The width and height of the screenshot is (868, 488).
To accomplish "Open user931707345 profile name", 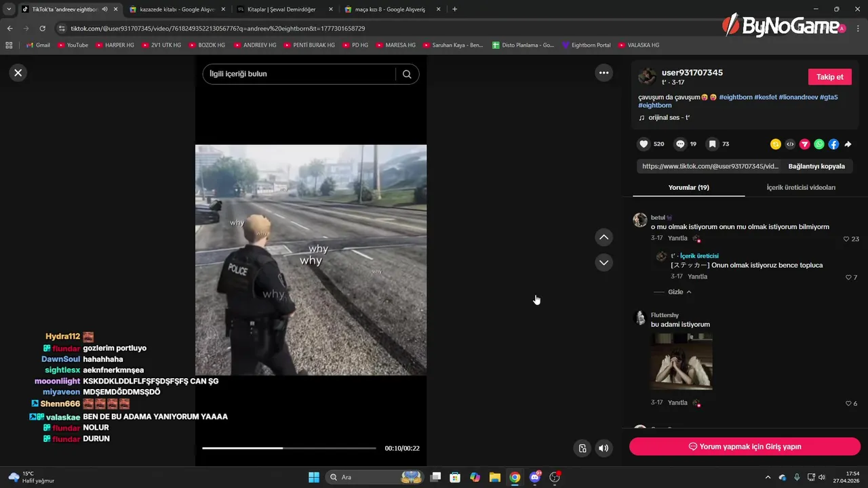I will point(692,73).
